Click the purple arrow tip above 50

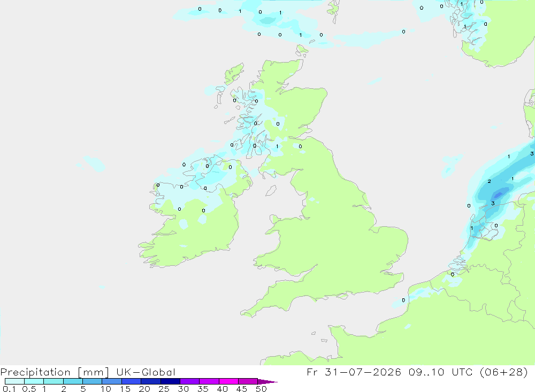[x=267, y=381]
